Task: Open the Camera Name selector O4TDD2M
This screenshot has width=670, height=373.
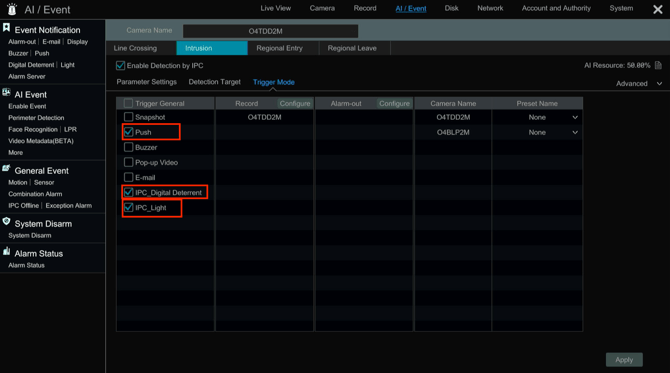Action: pos(270,31)
